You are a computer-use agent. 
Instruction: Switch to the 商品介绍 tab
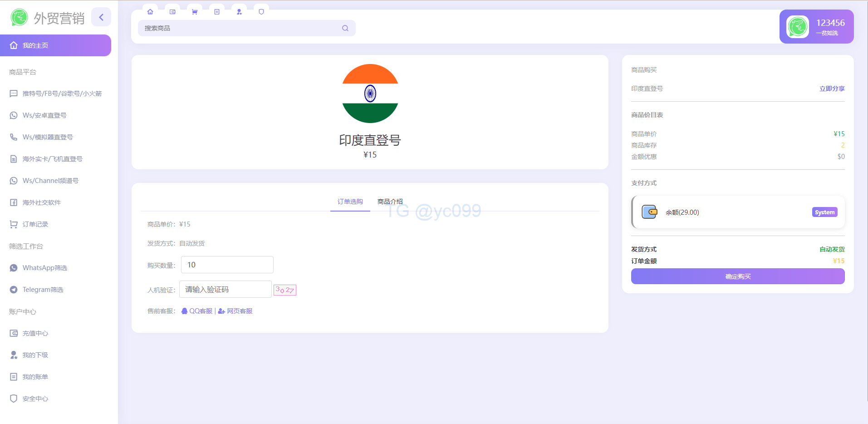click(390, 202)
